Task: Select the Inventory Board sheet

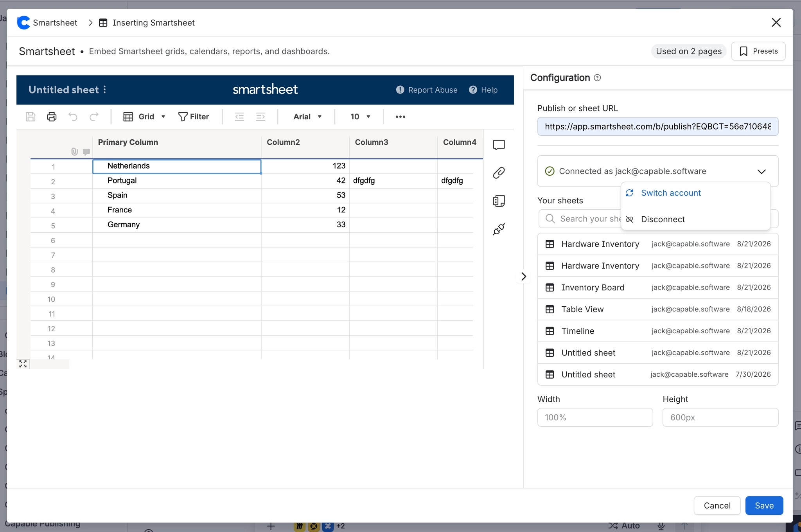Action: coord(658,288)
